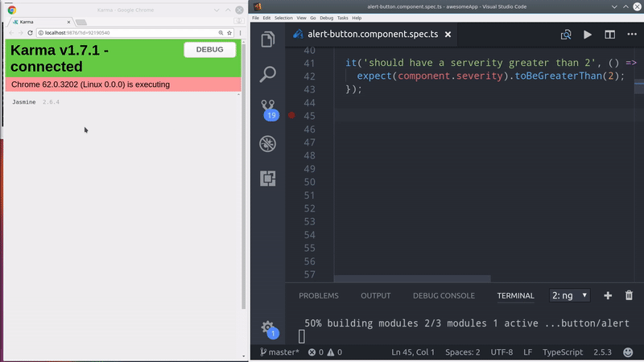Switch to the PROBLEMS panel tab
Image resolution: width=644 pixels, height=362 pixels.
click(x=319, y=295)
